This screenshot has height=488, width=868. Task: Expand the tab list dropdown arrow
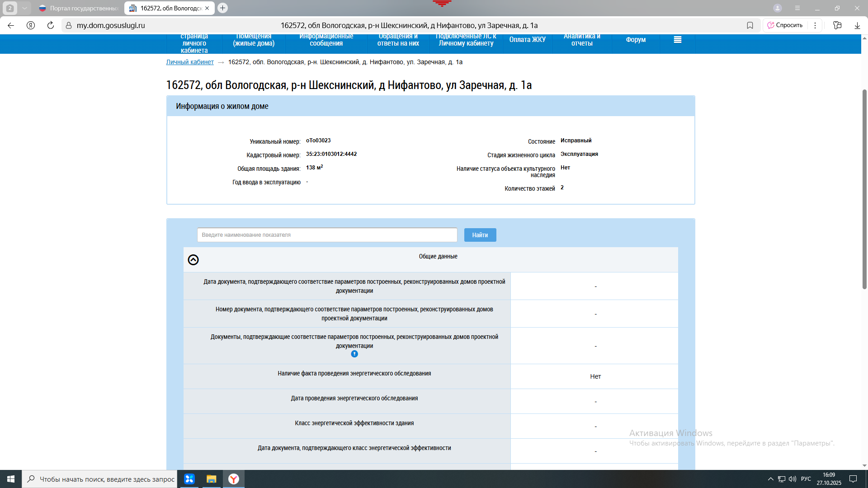(24, 8)
